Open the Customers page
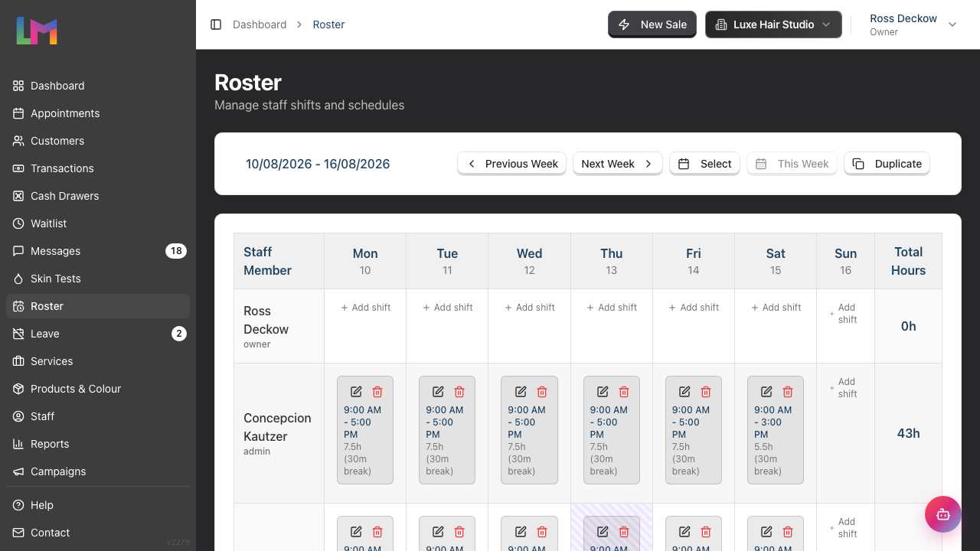Image resolution: width=980 pixels, height=551 pixels. (x=98, y=141)
